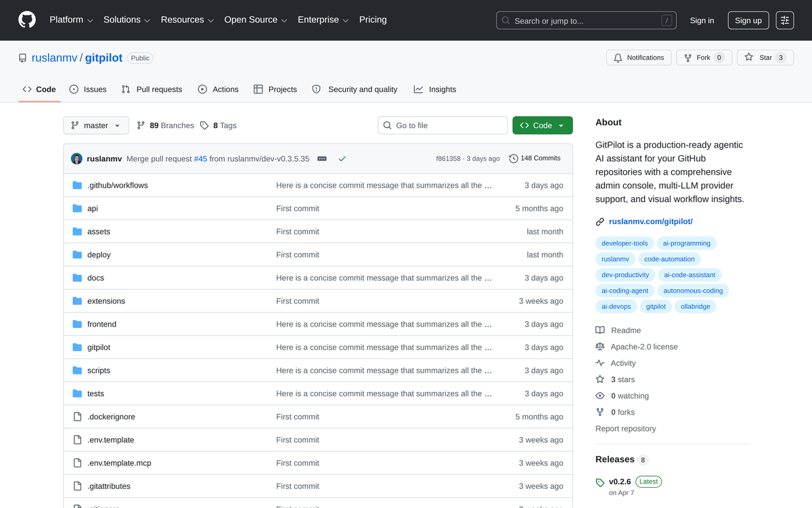812x508 pixels.
Task: Click the bell icon in Notifications
Action: 618,58
